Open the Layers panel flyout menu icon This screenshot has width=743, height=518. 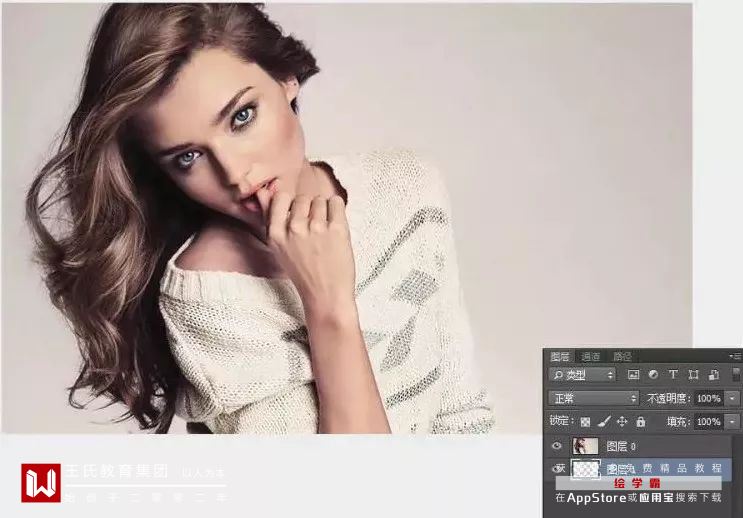(x=736, y=356)
